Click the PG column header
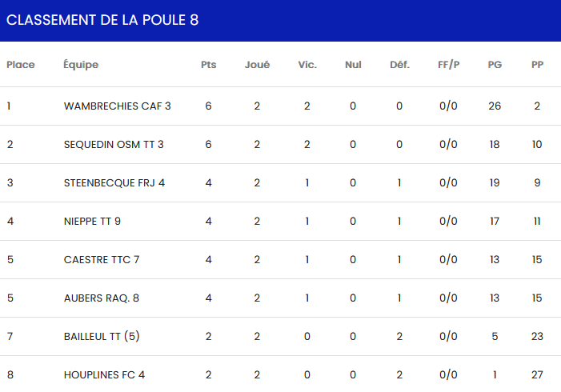Viewport: 561px width, 392px height. [495, 65]
